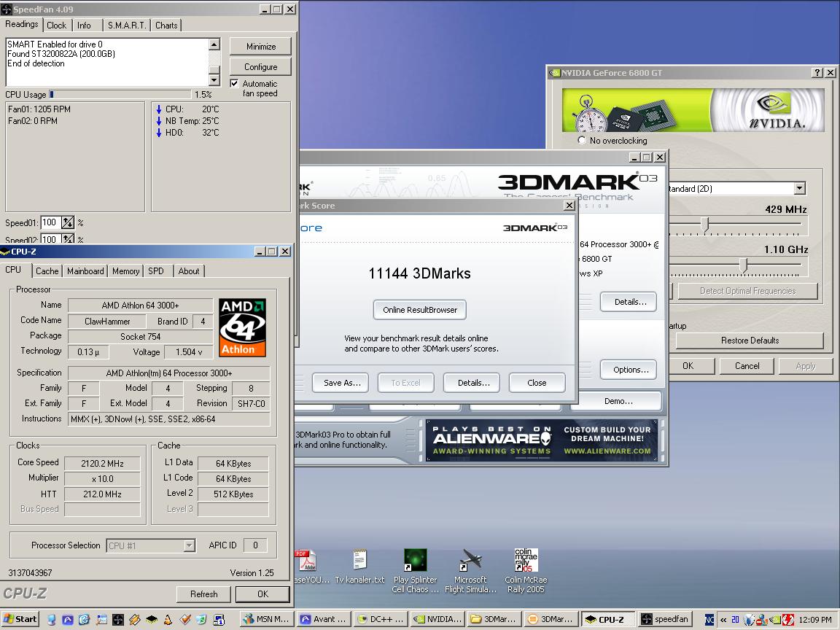840x630 pixels.
Task: Switch to SpeedFan Clock tab
Action: [56, 26]
